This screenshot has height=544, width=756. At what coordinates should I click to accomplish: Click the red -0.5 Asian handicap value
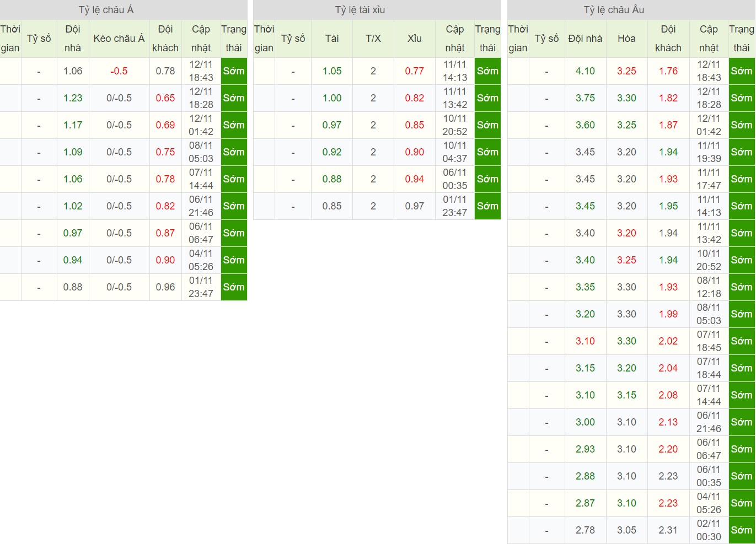click(x=119, y=71)
